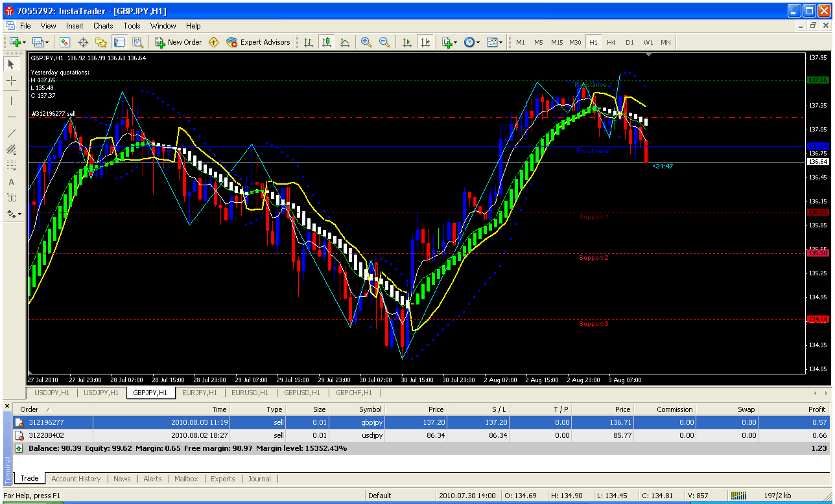Select the Trendline drawing tool
The image size is (835, 504).
pos(12,133)
